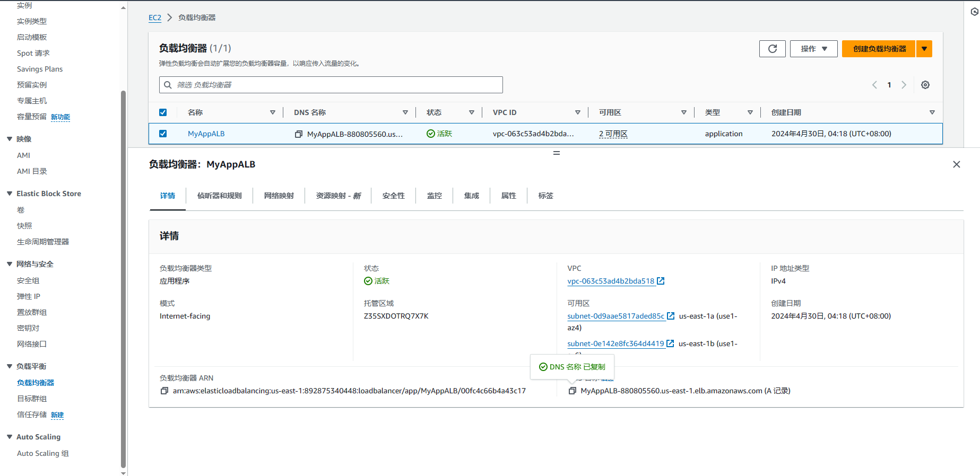Switch to 监控 tab
The image size is (980, 476).
435,196
